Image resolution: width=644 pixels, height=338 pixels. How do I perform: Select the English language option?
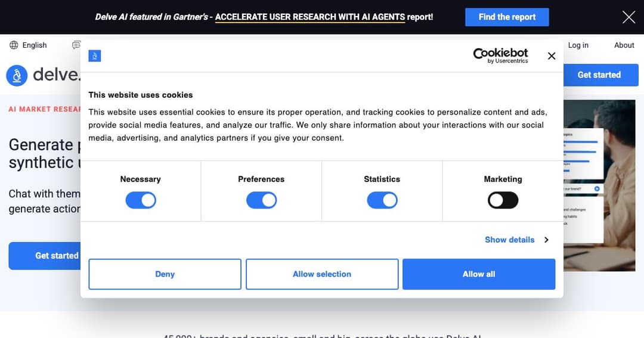[35, 45]
